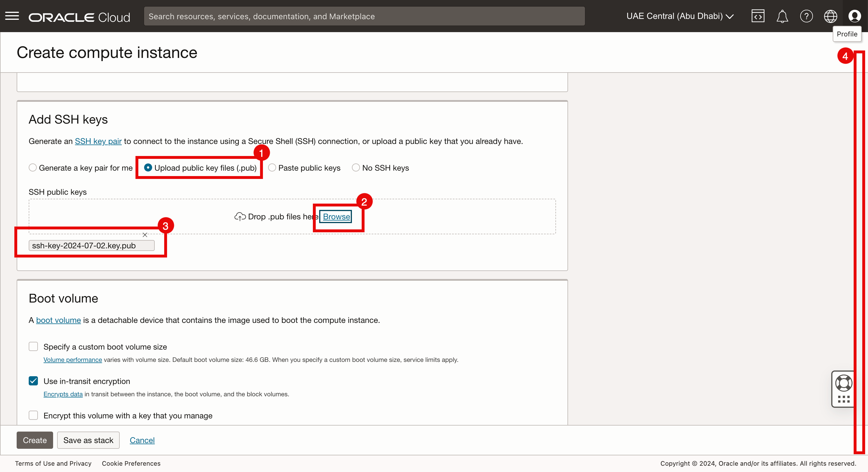Click into the search resources field
Screen dimensions: 868x472
pyautogui.click(x=364, y=16)
